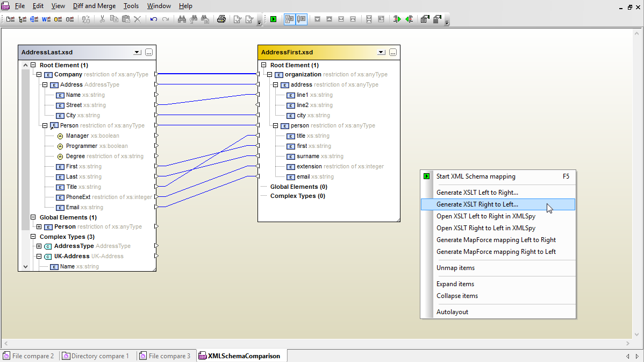
Task: Click the Compare Database Data icon
Action: pos(58,19)
